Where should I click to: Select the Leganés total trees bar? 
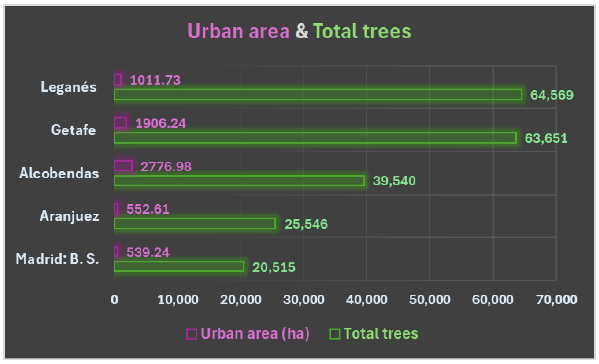pyautogui.click(x=318, y=95)
